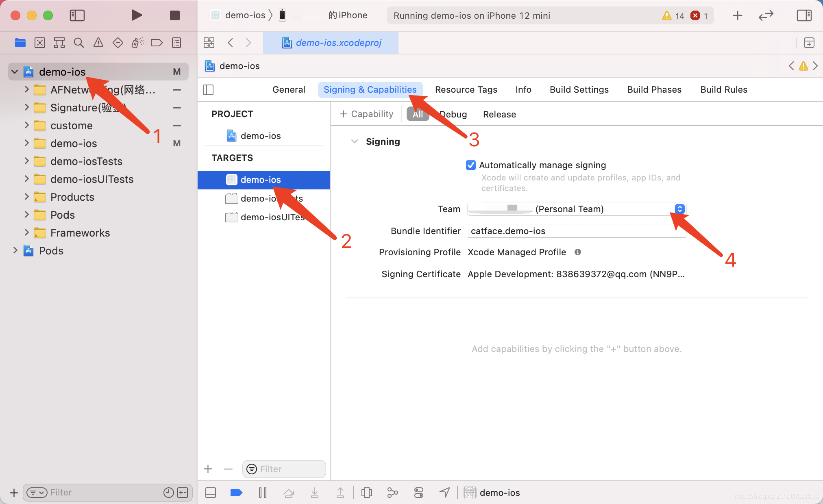Viewport: 823px width, 504px height.
Task: Open the Source Control navigator
Action: [40, 43]
